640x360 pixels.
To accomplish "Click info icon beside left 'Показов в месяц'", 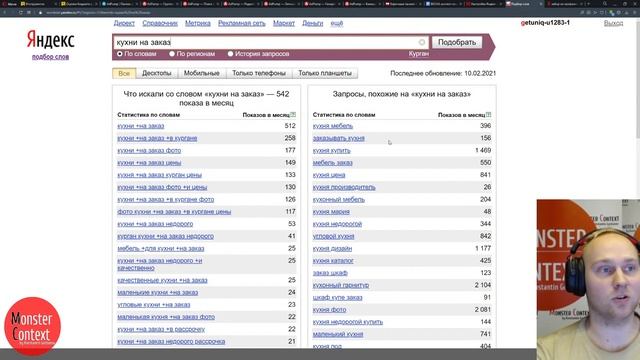I will tap(293, 115).
